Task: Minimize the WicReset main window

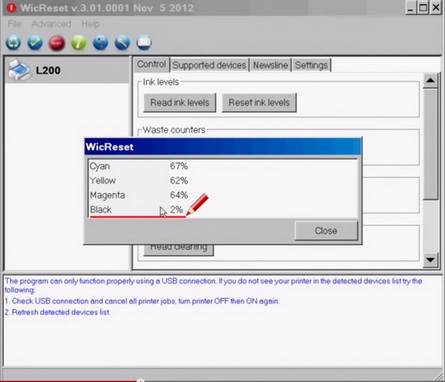Action: coord(411,8)
